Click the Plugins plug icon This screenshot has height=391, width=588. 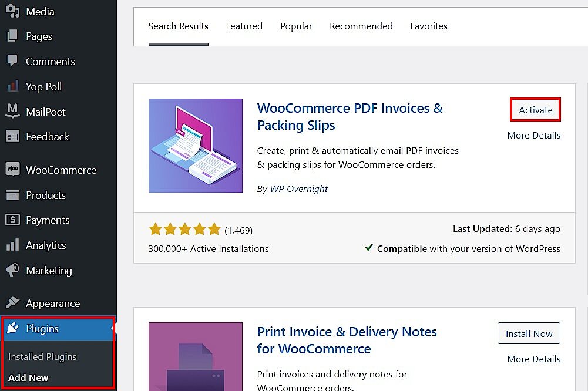[13, 329]
